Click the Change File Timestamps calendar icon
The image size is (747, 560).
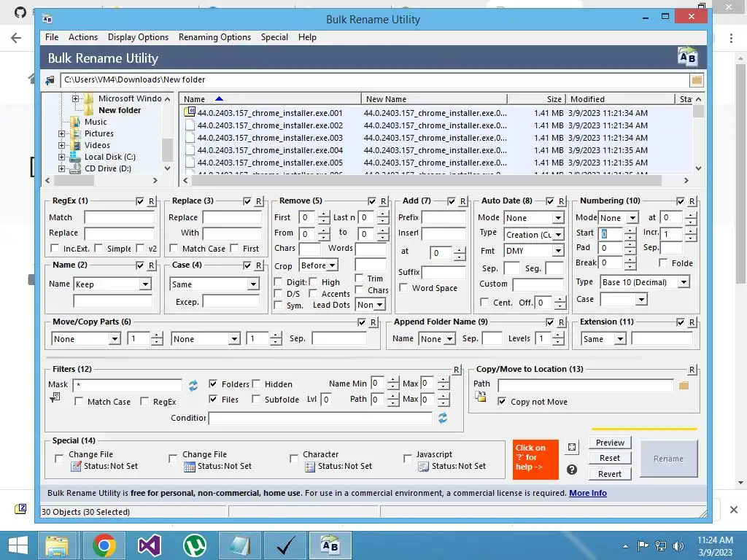tap(190, 467)
